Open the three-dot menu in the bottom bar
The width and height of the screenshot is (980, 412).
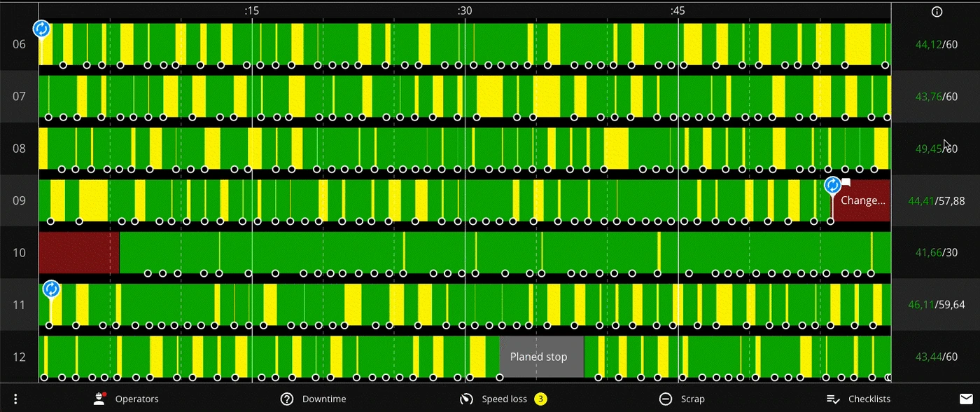pos(15,399)
